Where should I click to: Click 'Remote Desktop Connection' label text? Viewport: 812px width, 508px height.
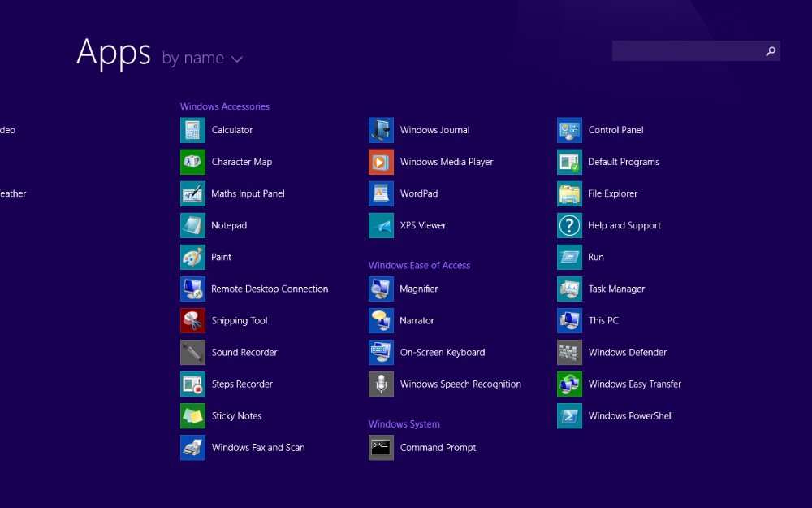[270, 289]
